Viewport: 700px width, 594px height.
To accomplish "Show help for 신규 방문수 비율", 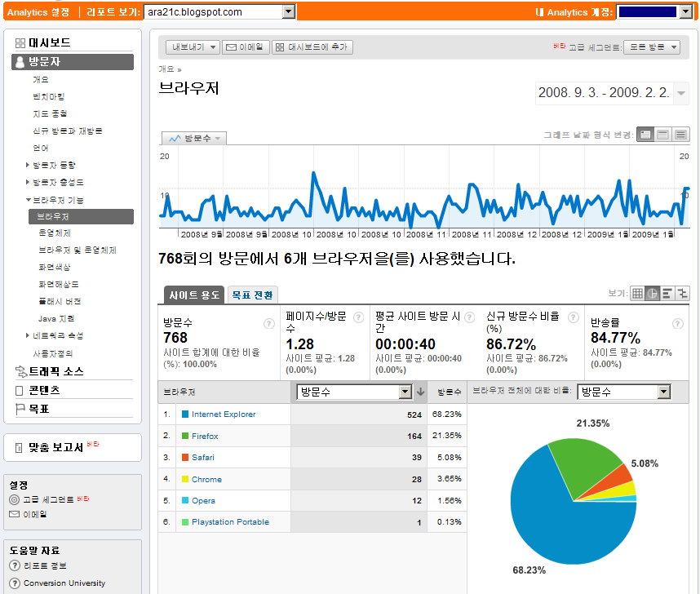I will tap(574, 317).
